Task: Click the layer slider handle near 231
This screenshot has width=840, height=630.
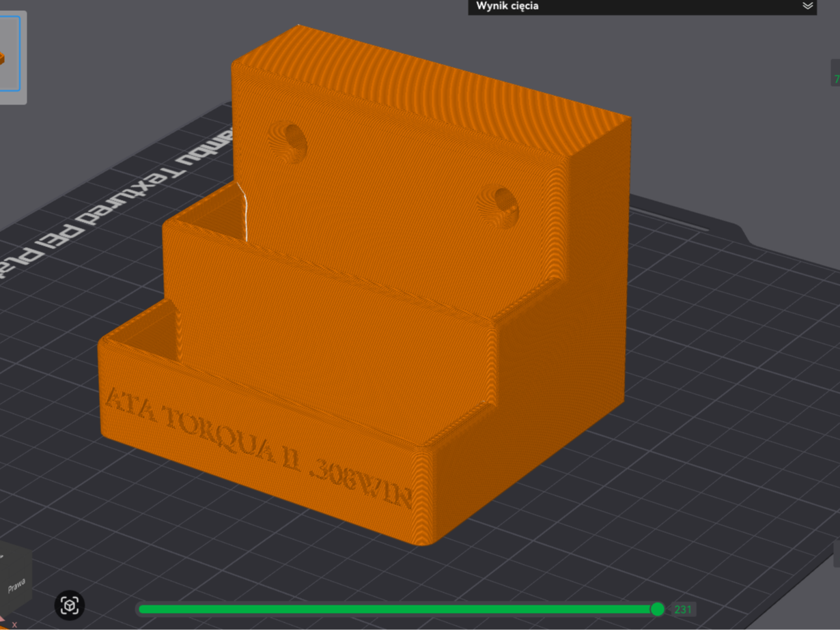Action: click(x=657, y=609)
